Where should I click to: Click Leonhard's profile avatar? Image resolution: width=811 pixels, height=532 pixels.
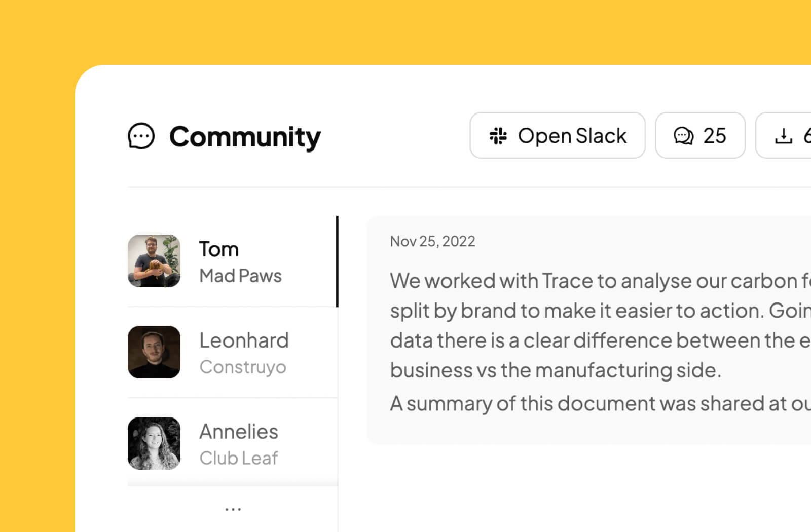(154, 353)
